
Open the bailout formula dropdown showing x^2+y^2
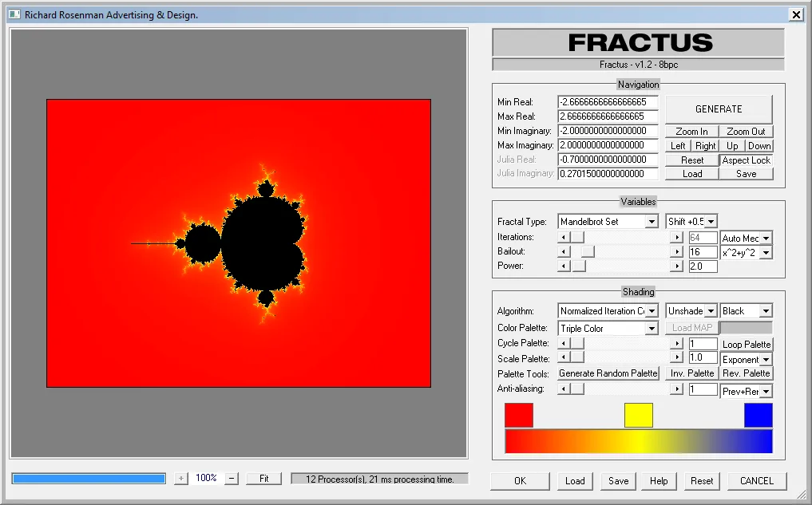(x=746, y=253)
